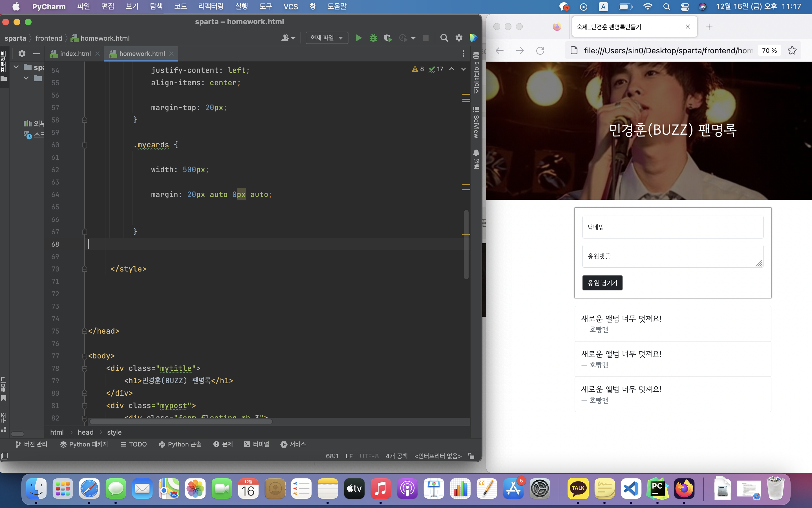Viewport: 812px width, 508px height.
Task: Close the index.html tab
Action: (x=97, y=54)
